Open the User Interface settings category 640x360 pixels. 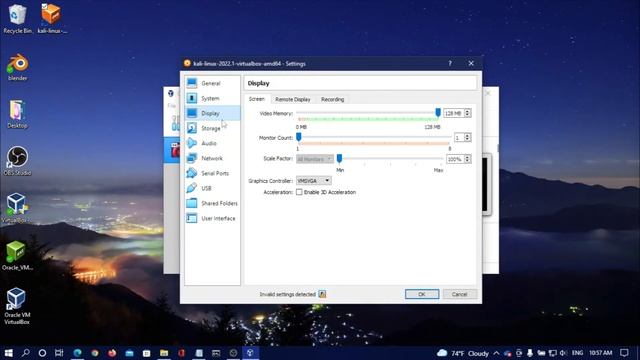coord(212,218)
